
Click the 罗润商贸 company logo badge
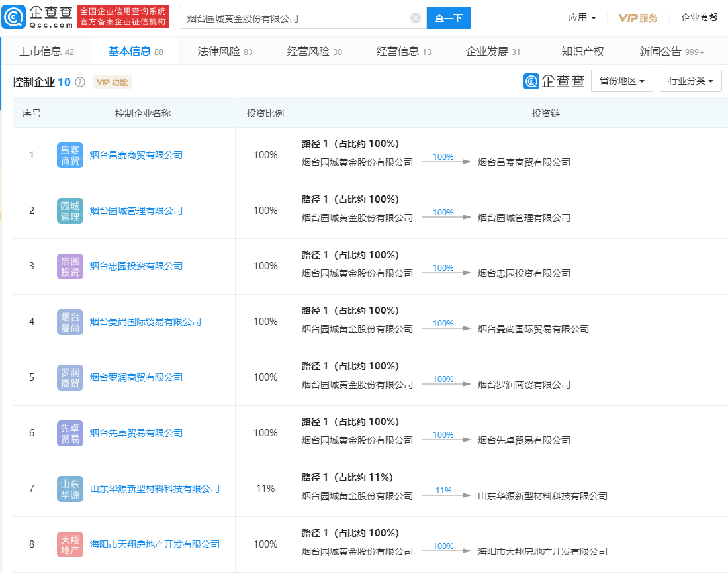[70, 377]
